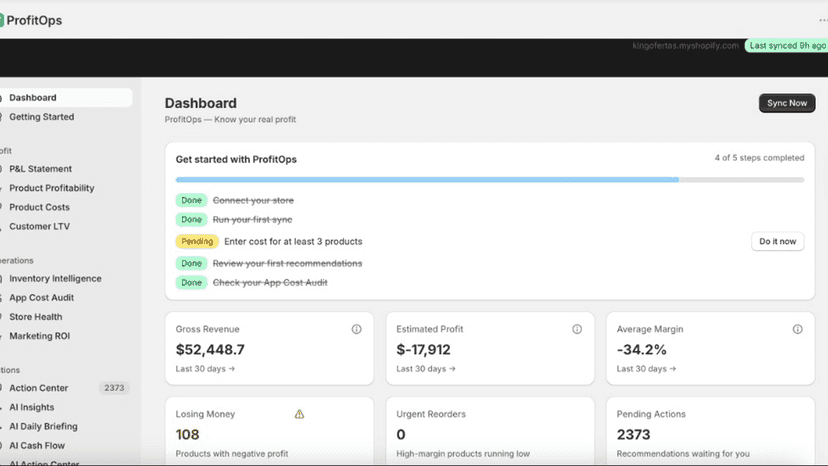Select Product Profitability in sidebar
The height and width of the screenshot is (466, 828).
tap(51, 188)
